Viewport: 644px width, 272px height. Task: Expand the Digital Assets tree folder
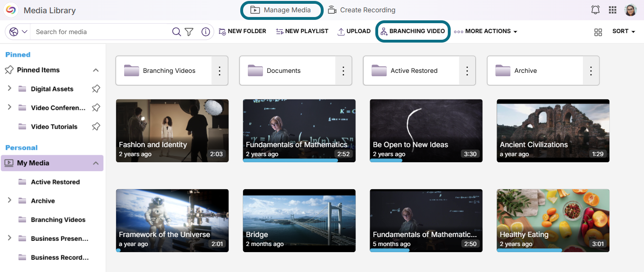9,88
